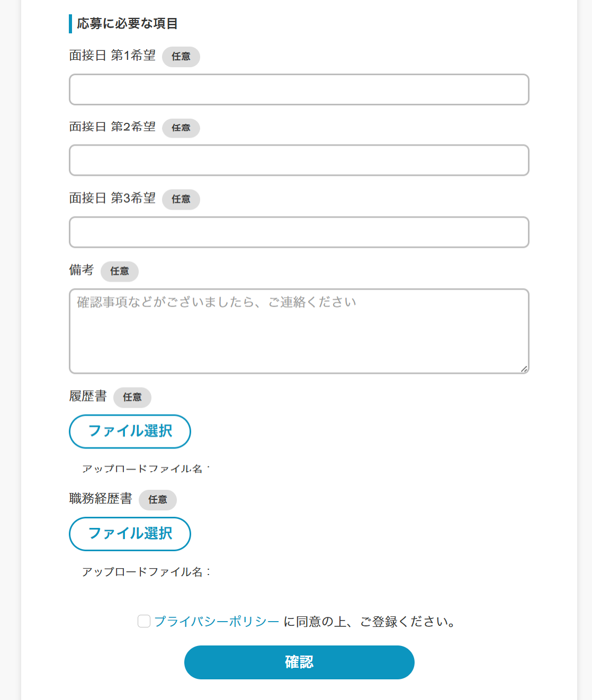The image size is (592, 700).
Task: Click the 確認 submit button
Action: [x=299, y=662]
